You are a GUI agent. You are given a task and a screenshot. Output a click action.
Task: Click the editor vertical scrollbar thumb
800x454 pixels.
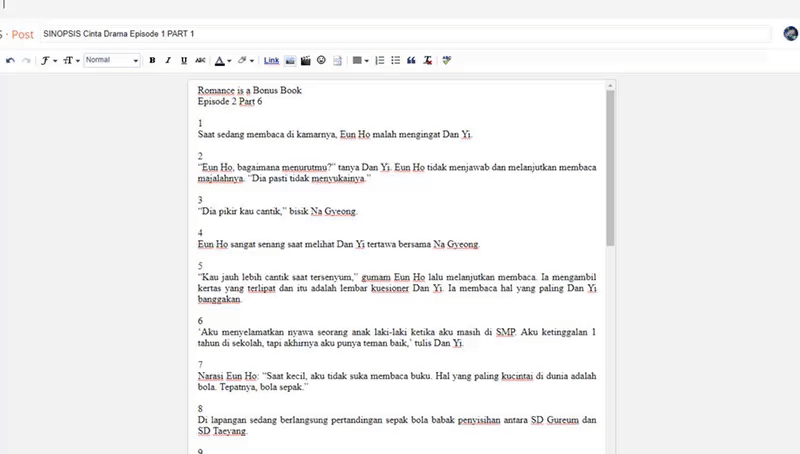pyautogui.click(x=610, y=168)
